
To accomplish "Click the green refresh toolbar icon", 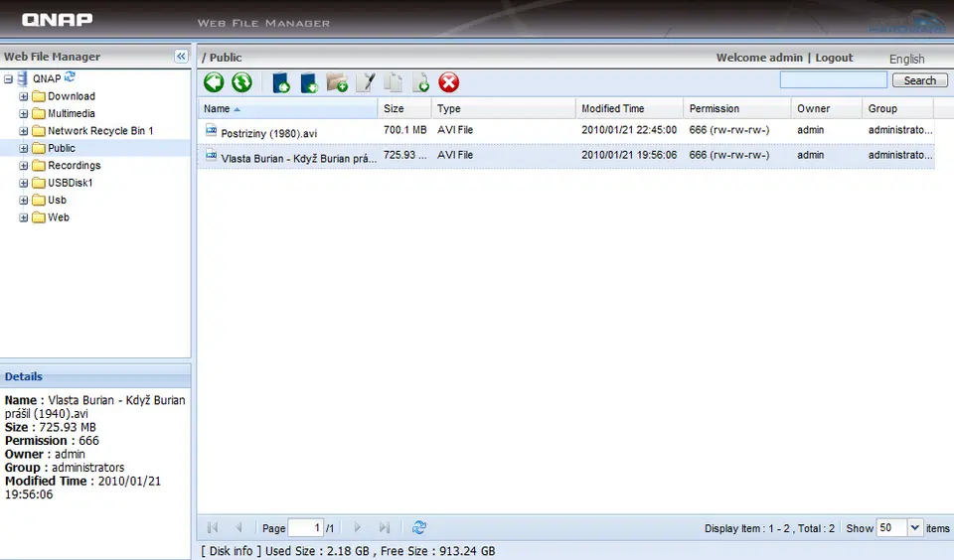I will point(241,83).
